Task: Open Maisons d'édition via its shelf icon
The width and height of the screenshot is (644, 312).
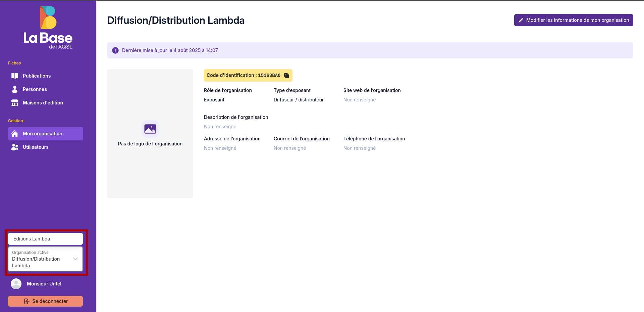Action: point(15,102)
